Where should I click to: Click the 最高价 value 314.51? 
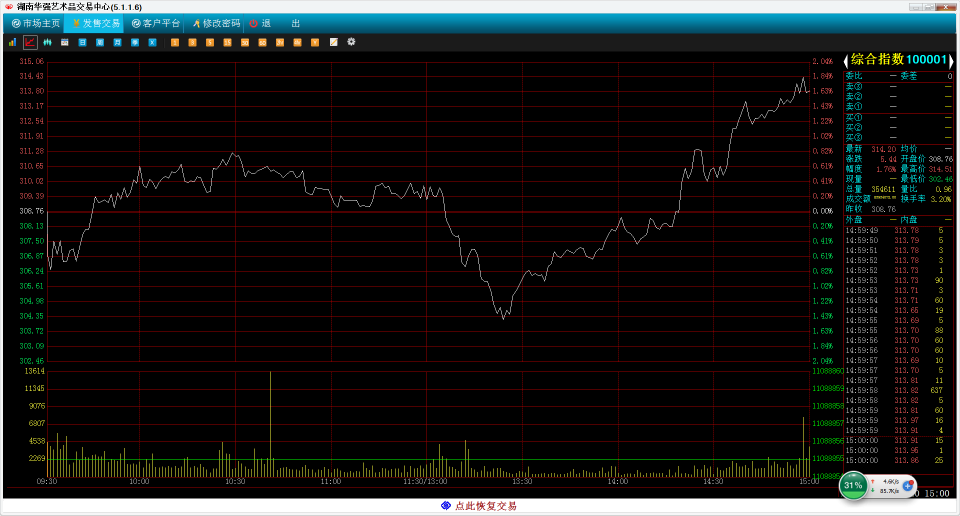click(x=940, y=169)
